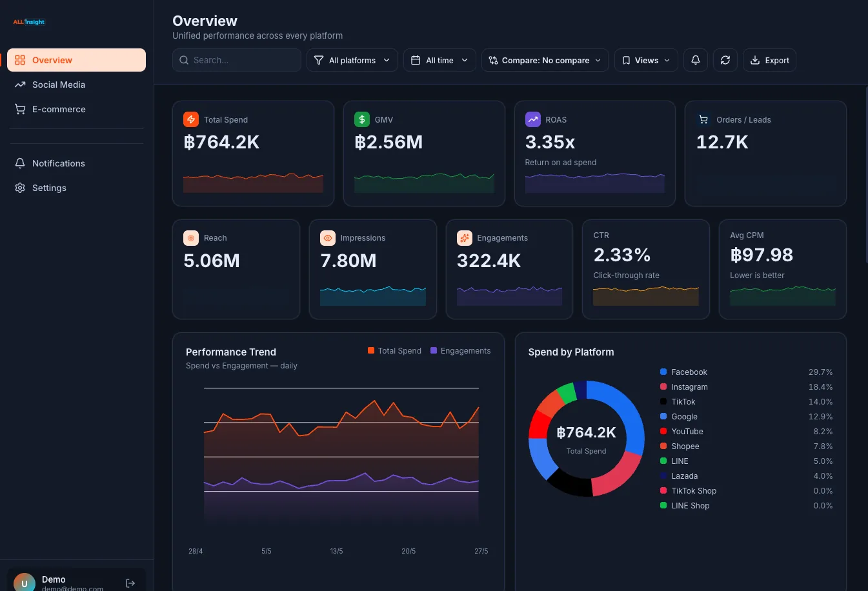The width and height of the screenshot is (868, 591).
Task: Click the Shopee orange legend dot
Action: pos(663,446)
